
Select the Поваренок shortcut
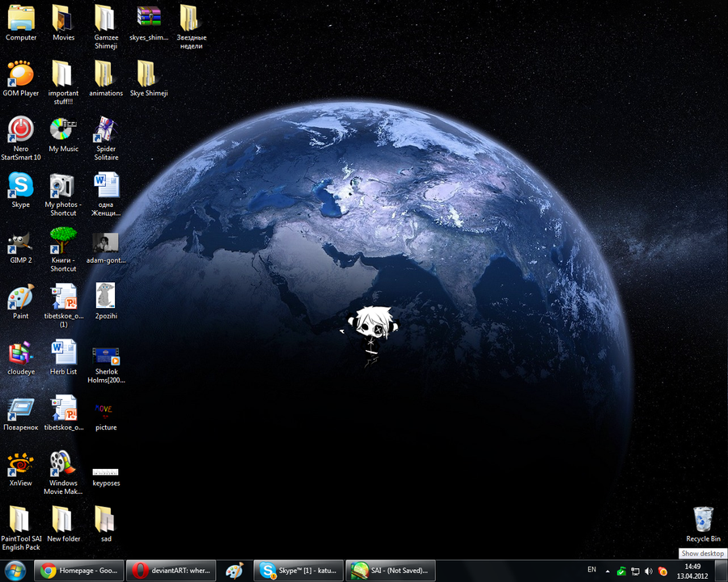[x=21, y=414]
